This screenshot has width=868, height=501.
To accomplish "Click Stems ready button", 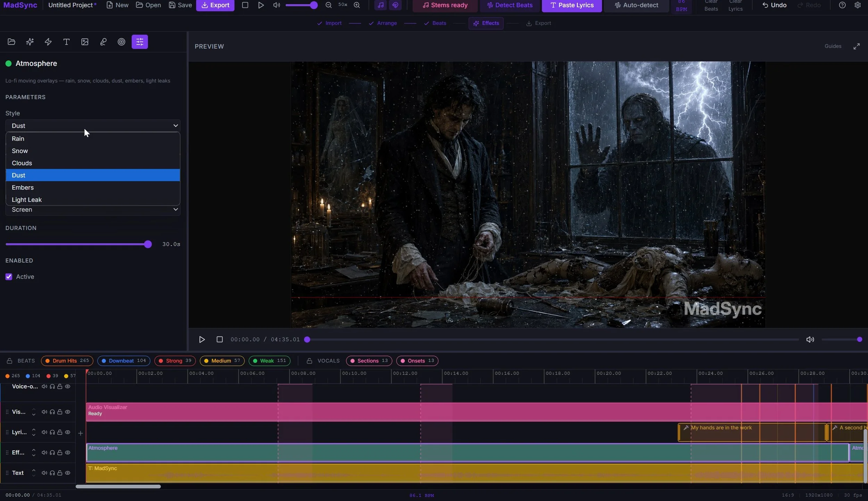I will [445, 5].
